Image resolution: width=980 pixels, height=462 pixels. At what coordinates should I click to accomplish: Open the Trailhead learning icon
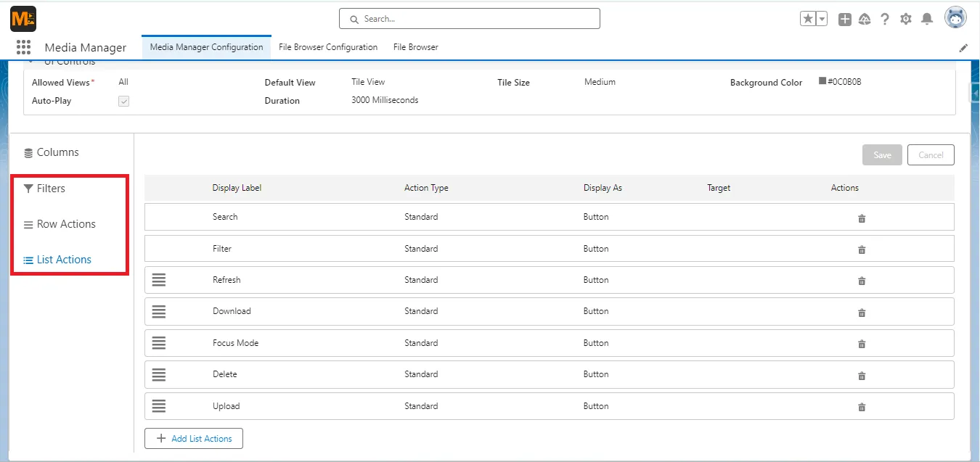(x=865, y=19)
